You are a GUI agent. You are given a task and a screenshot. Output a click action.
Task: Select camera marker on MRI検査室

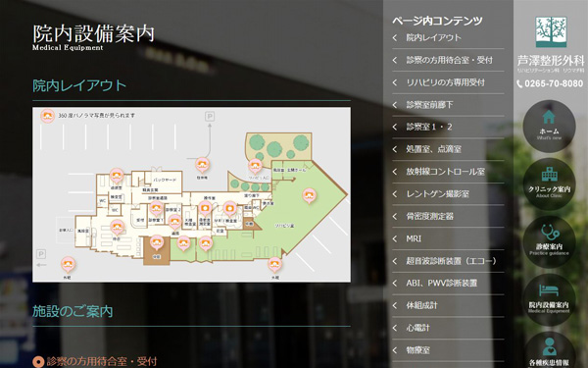click(230, 209)
